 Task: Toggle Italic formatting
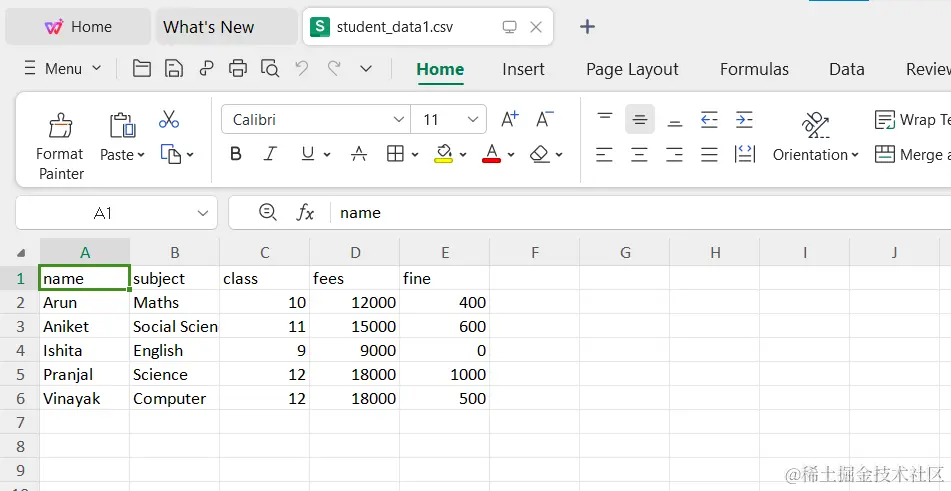tap(270, 154)
